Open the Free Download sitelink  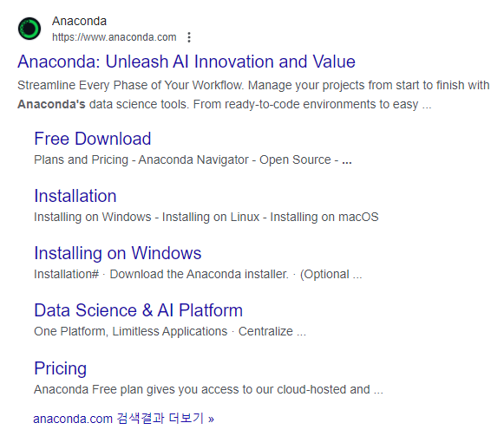[x=93, y=139]
